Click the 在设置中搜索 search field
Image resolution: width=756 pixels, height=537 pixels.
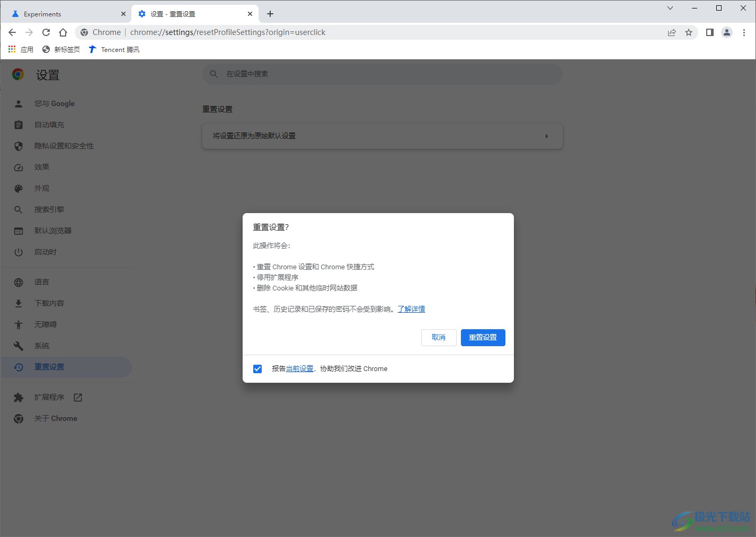[x=383, y=74]
